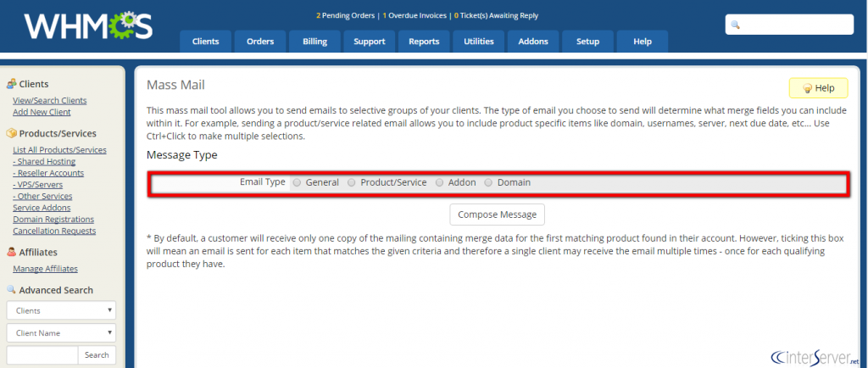
Task: Select the Product/Service email type
Action: tap(352, 182)
